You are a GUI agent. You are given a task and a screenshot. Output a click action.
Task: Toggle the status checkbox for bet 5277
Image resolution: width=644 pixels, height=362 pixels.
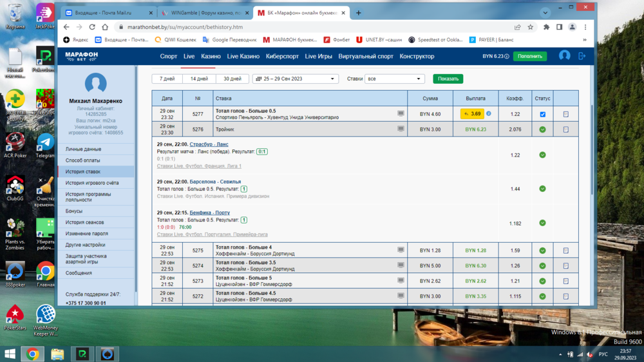(x=542, y=114)
